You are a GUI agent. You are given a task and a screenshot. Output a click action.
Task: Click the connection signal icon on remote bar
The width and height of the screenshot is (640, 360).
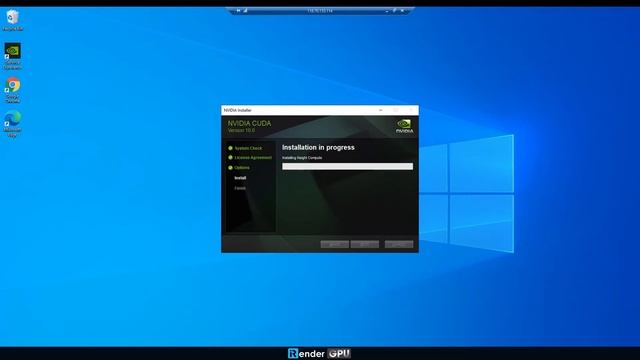pos(245,11)
